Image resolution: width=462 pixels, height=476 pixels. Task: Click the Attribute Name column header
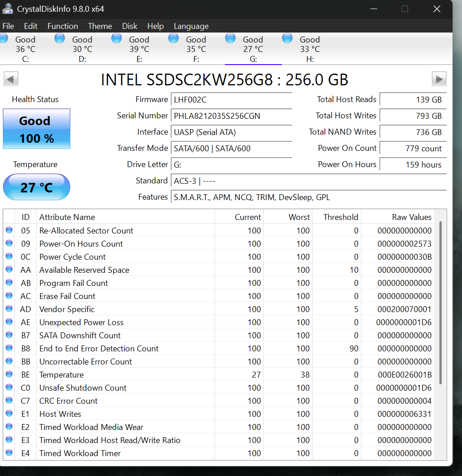point(126,217)
